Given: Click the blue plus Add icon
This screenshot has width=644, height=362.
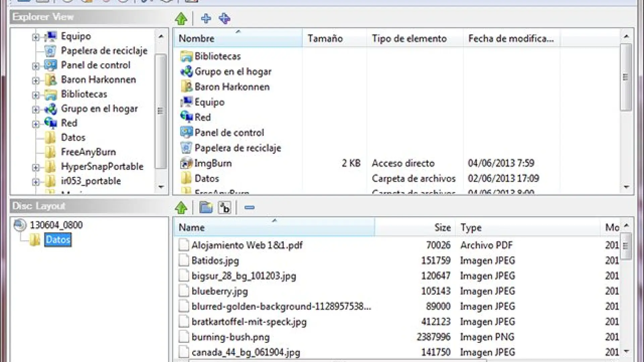Looking at the screenshot, I should tap(206, 18).
